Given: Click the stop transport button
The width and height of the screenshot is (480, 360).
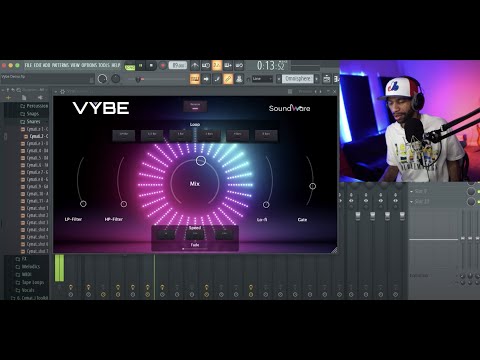Looking at the screenshot, I should (151, 66).
